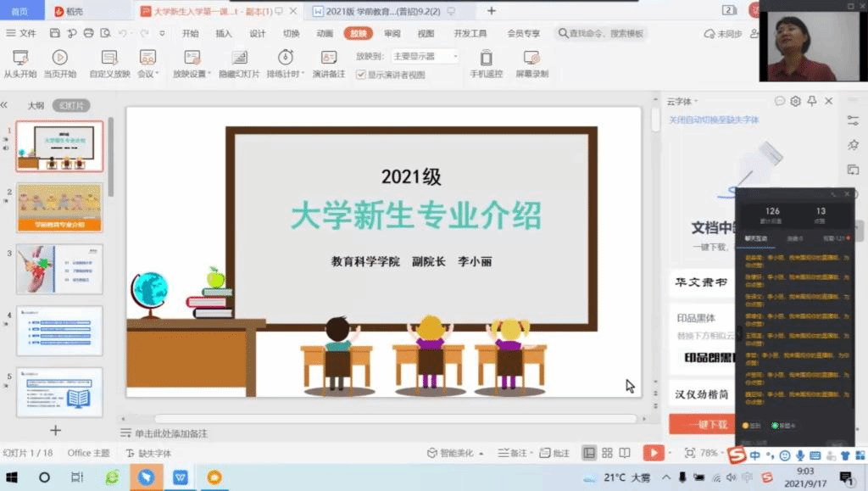Expand the 放映设置 dropdown arrow

pyautogui.click(x=209, y=74)
